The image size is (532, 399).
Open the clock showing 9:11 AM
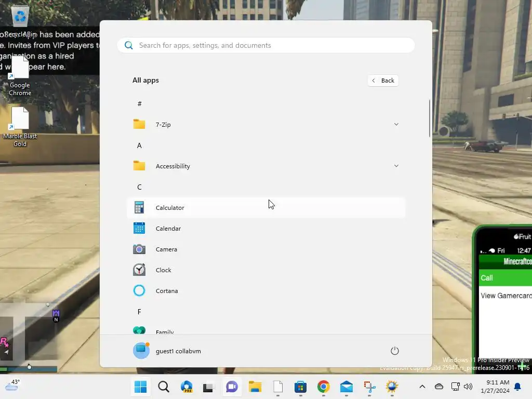pyautogui.click(x=495, y=387)
